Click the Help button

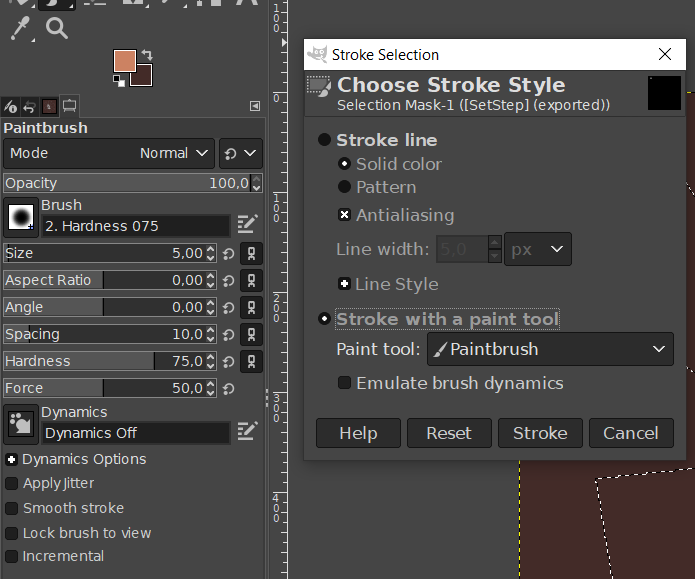(x=358, y=433)
